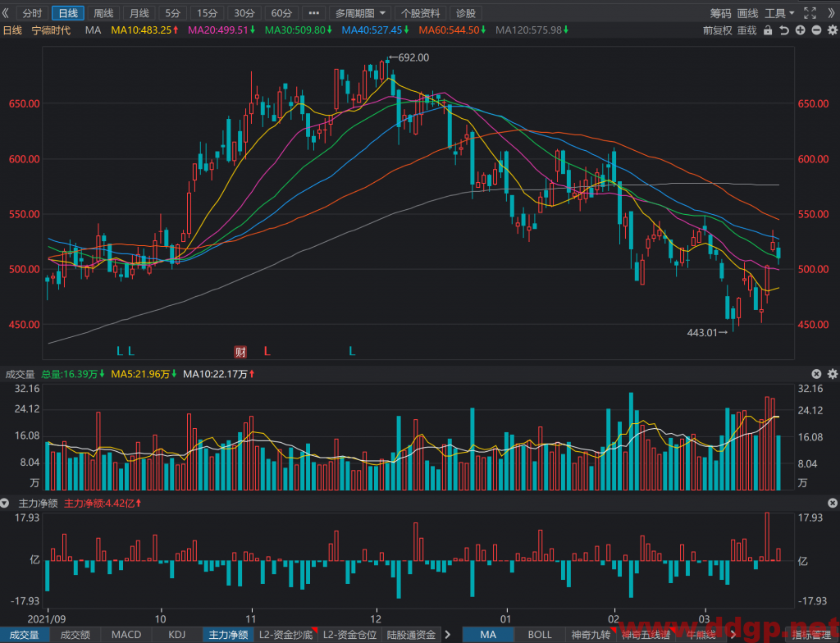Screen dimensions: 840x643
Task: Close the 主力净额 indicator panel
Action: 833,503
